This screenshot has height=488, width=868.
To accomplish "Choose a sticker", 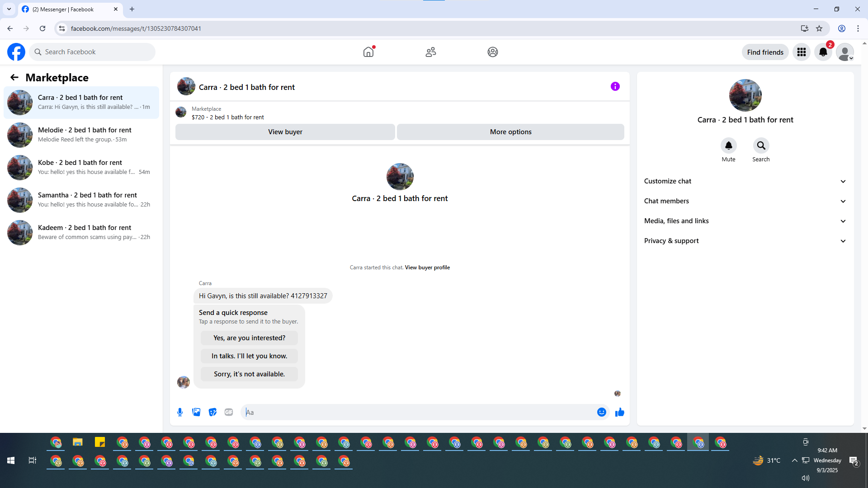I will coord(212,412).
